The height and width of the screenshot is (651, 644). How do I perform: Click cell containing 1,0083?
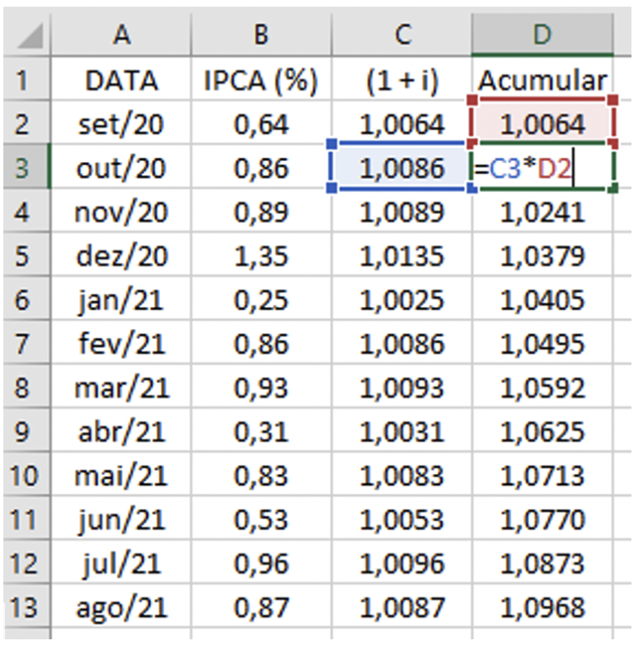click(402, 475)
